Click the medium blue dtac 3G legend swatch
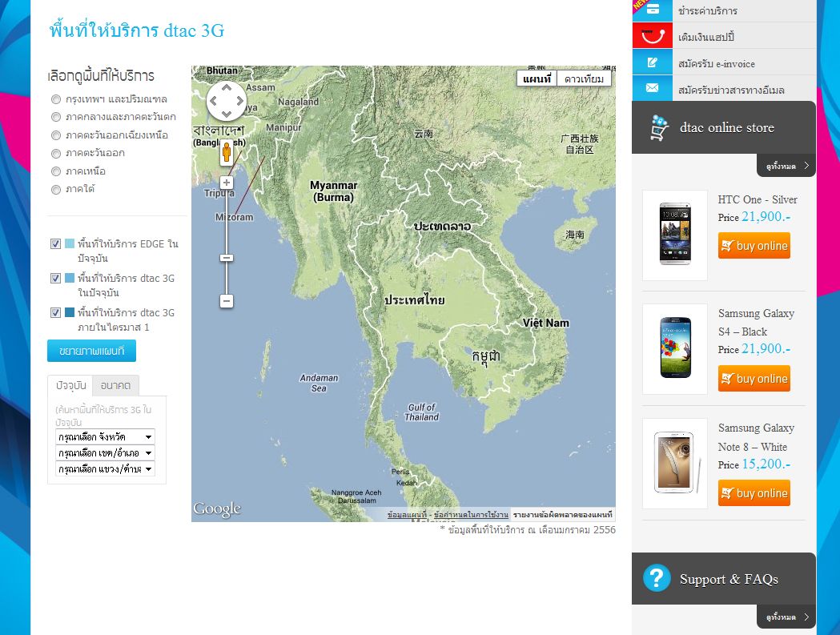The image size is (840, 635). coord(70,278)
